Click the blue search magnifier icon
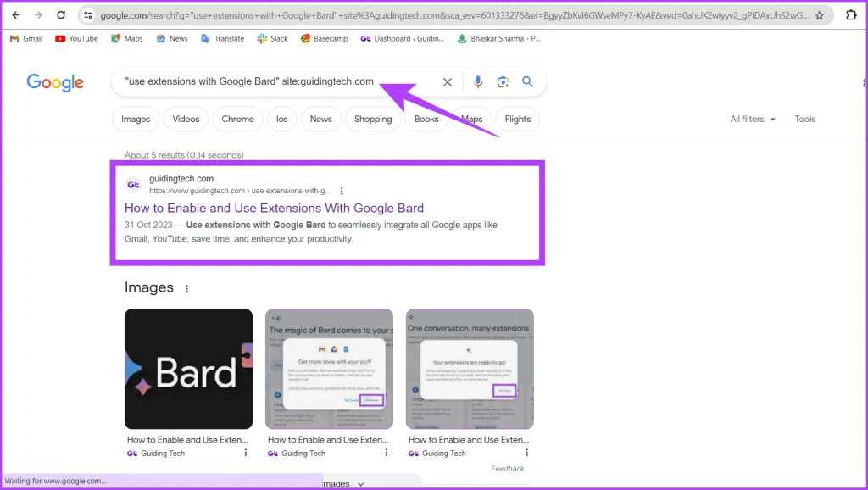The image size is (868, 490). pos(527,82)
